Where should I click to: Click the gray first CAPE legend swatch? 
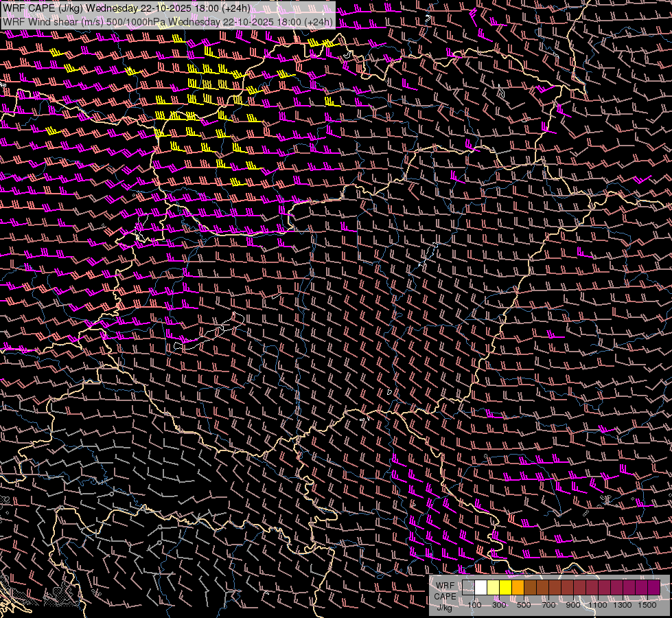tap(468, 588)
